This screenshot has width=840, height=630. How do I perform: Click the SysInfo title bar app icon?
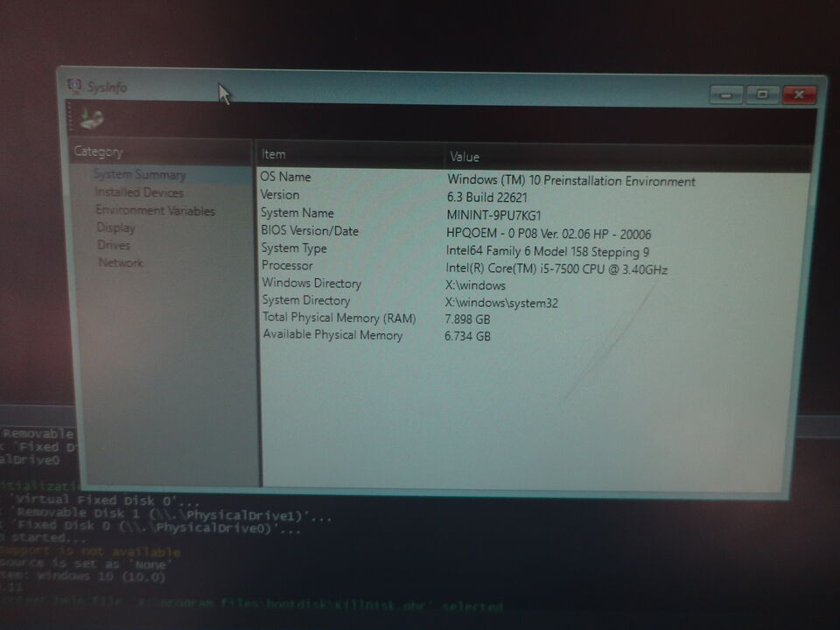75,86
